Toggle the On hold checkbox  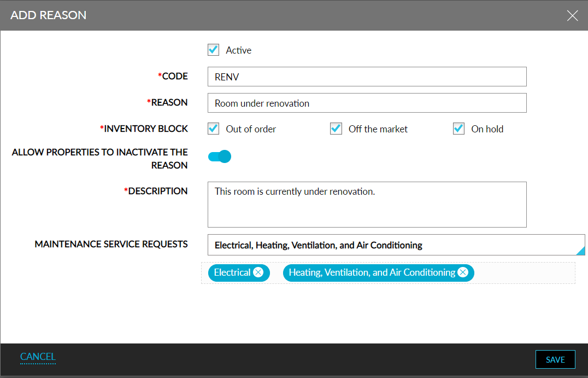pos(458,129)
